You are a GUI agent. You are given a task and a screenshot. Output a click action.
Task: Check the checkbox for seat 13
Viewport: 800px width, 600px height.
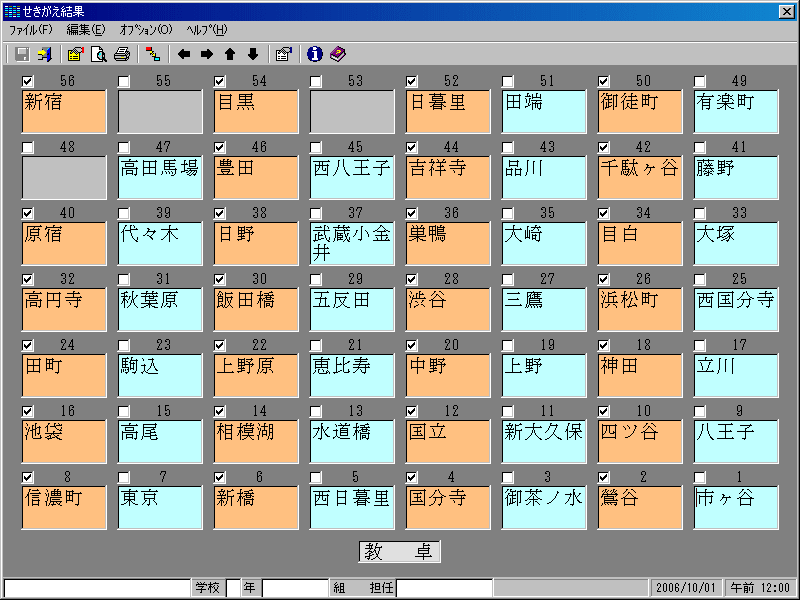pos(316,411)
